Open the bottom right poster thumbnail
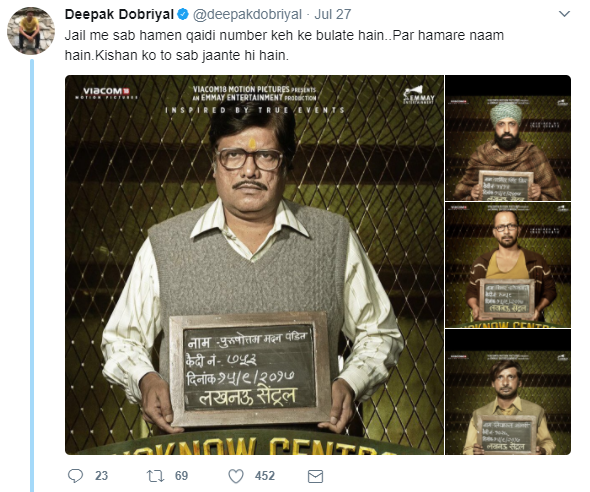This screenshot has height=492, width=590. pyautogui.click(x=508, y=392)
